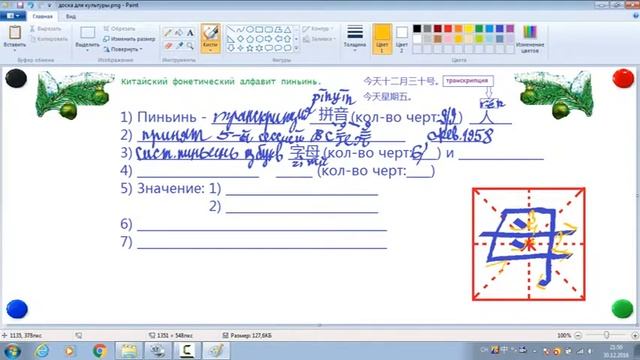The image size is (640, 360).
Task: Pick the black color swatch
Action: [417, 29]
